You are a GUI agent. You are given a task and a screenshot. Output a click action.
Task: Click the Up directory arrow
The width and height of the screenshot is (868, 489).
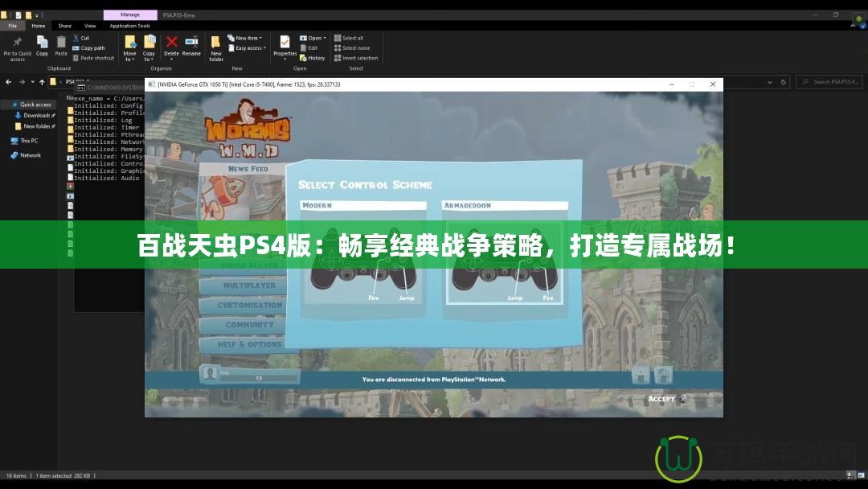coord(42,82)
